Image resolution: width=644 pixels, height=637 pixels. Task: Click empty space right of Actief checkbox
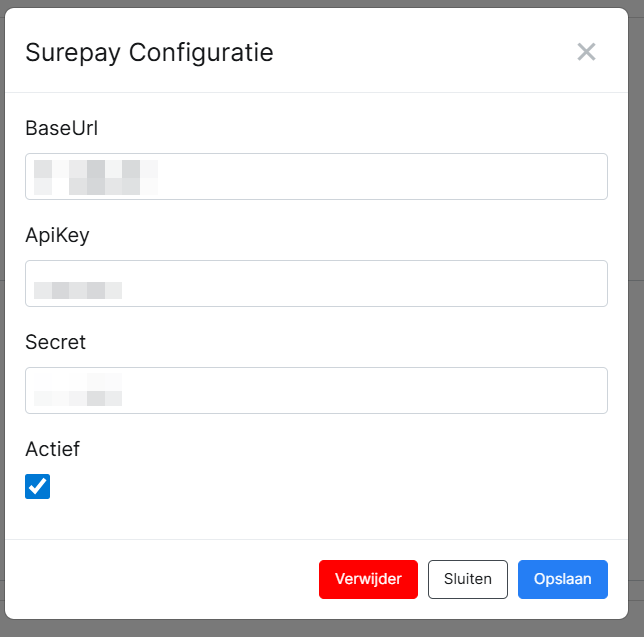point(300,487)
